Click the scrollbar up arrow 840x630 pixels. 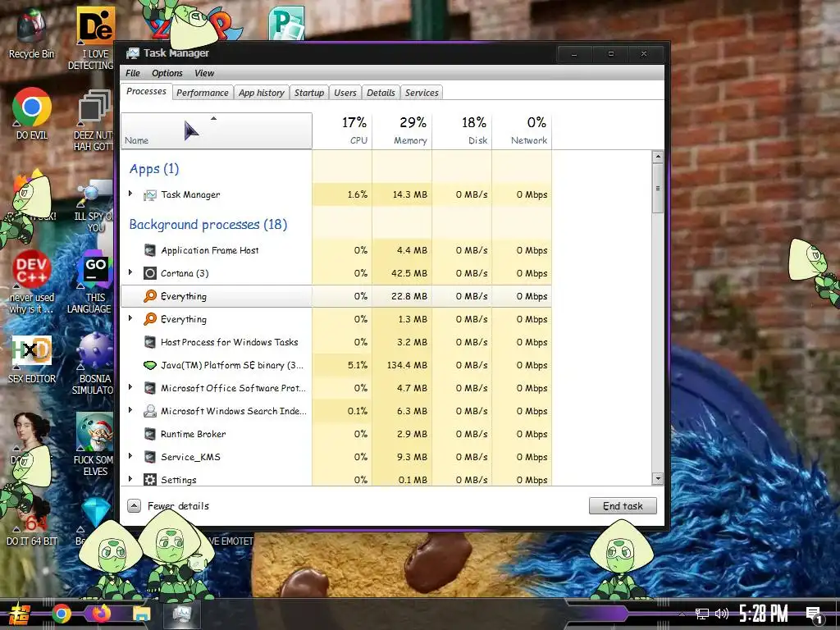pos(658,157)
